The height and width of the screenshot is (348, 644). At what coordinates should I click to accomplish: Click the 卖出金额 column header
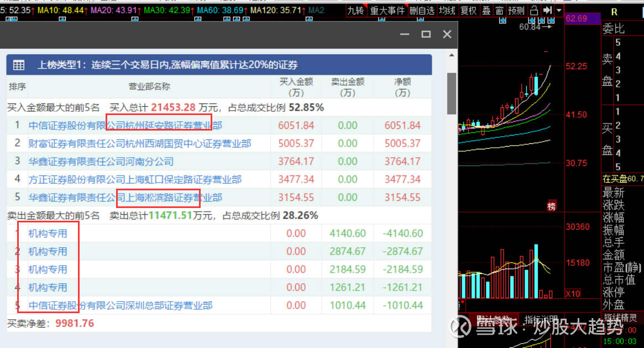tap(348, 87)
